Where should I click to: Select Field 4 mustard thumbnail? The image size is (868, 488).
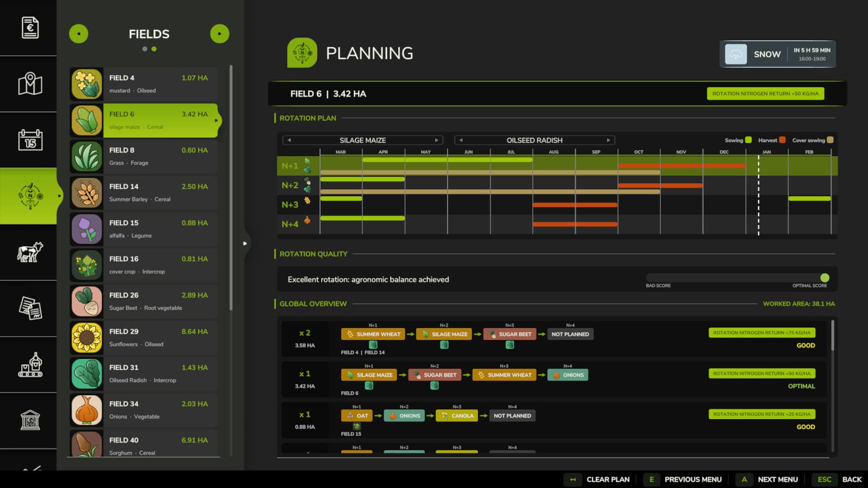pyautogui.click(x=87, y=84)
